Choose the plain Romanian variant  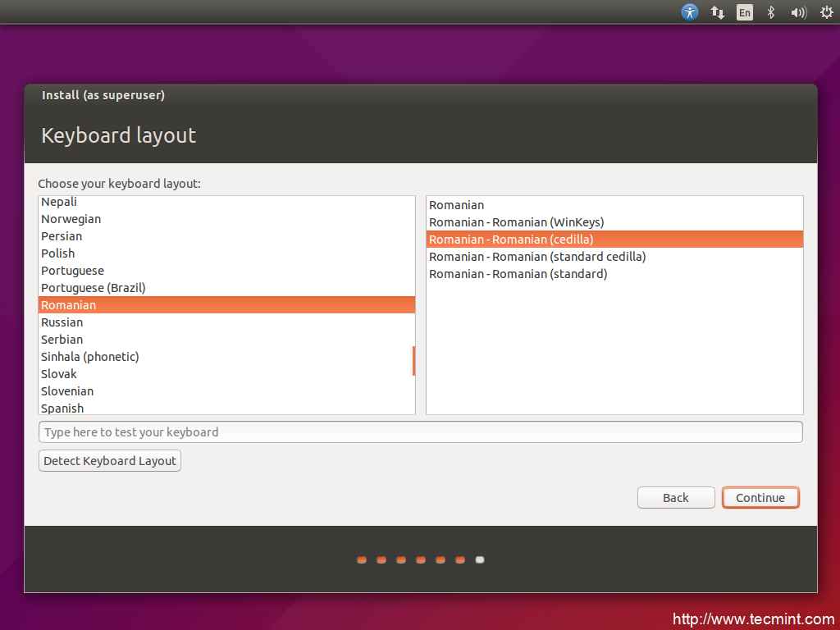click(x=457, y=205)
